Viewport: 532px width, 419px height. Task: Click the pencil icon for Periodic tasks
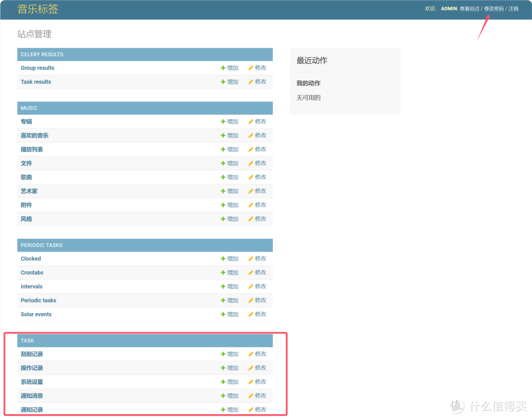point(251,300)
